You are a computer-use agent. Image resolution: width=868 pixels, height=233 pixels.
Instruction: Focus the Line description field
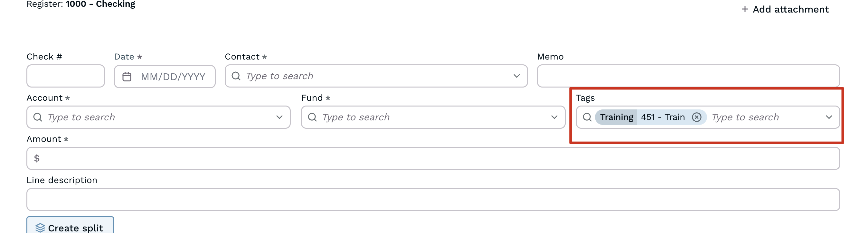(x=433, y=200)
